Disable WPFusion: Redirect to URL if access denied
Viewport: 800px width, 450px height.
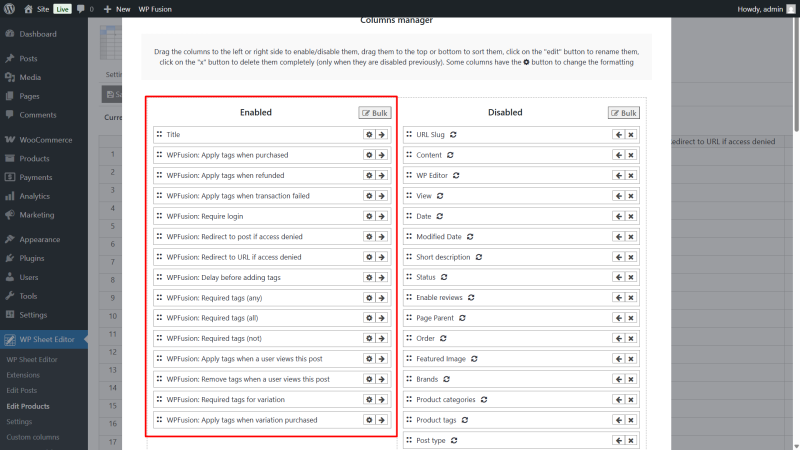pos(382,257)
